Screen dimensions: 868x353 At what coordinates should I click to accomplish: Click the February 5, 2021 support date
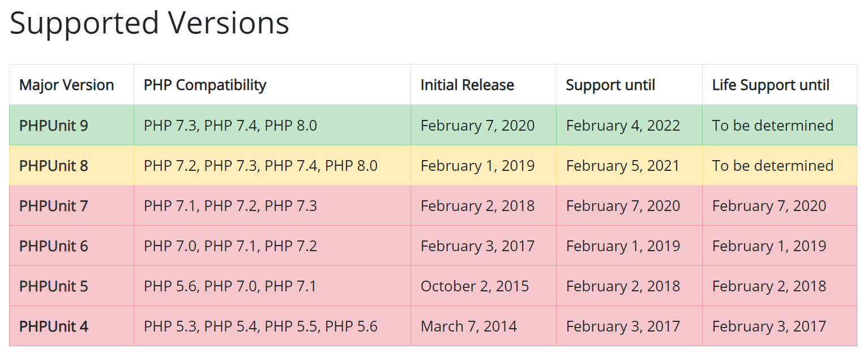pos(623,166)
